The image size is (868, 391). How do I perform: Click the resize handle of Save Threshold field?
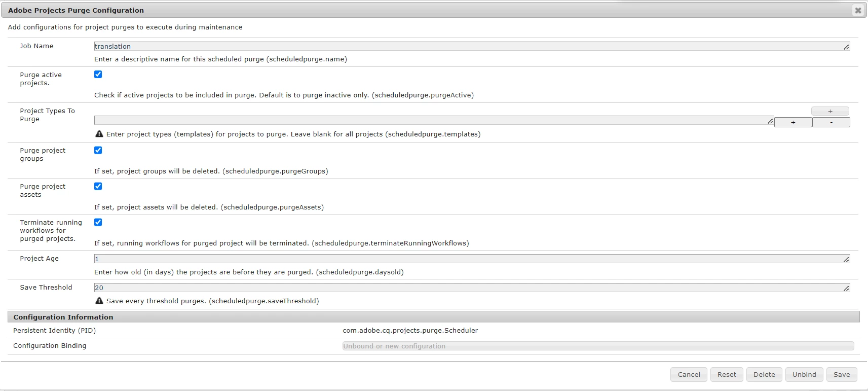pyautogui.click(x=846, y=289)
